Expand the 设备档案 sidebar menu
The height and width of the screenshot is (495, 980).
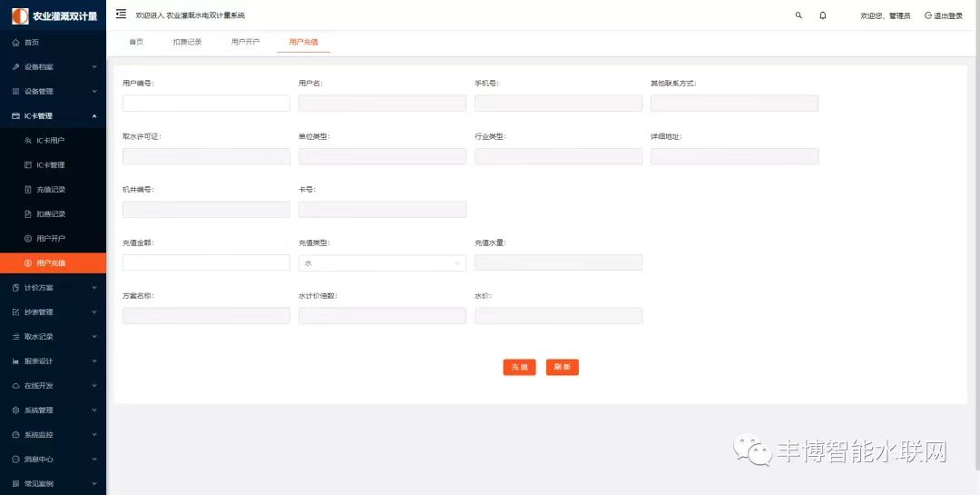tap(53, 67)
